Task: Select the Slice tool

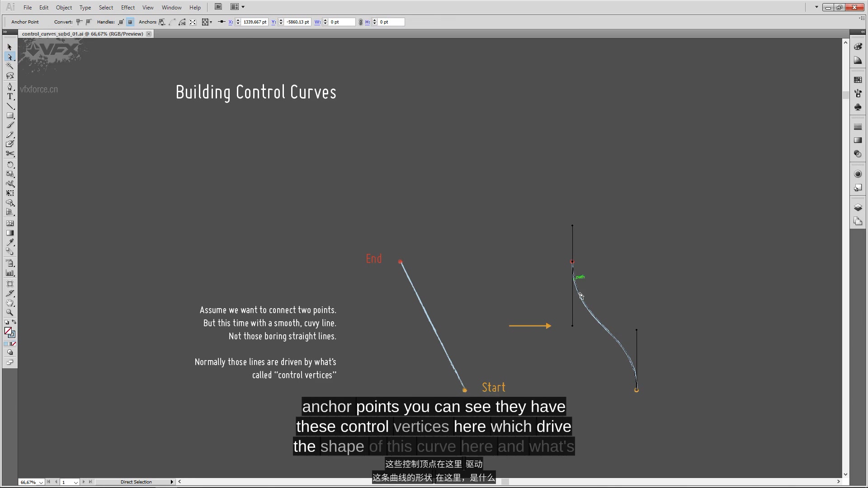Action: tap(9, 293)
